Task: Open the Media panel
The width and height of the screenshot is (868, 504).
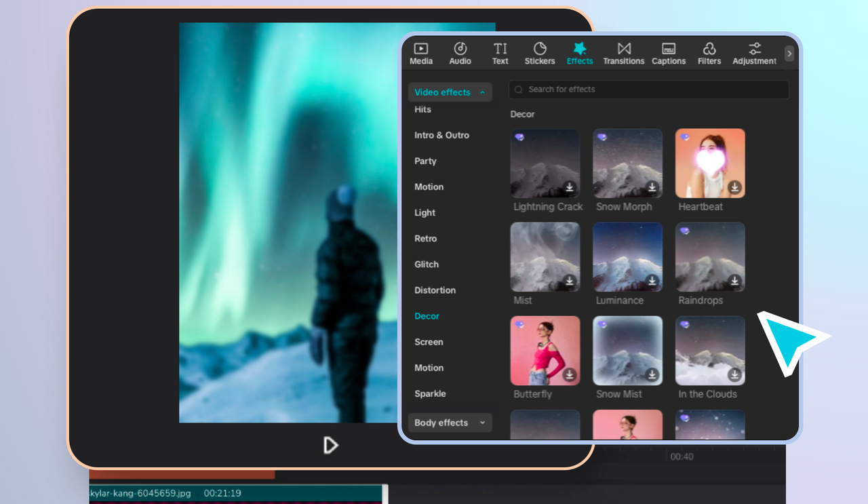Action: [x=420, y=53]
